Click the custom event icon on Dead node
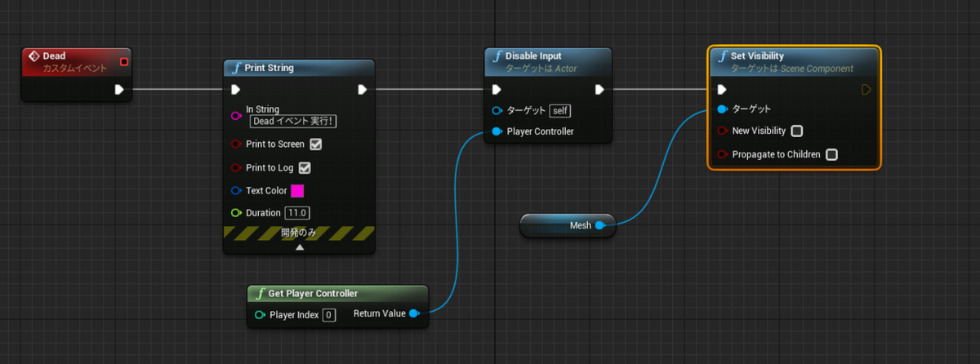Viewport: 980px width, 364px height. (x=34, y=56)
